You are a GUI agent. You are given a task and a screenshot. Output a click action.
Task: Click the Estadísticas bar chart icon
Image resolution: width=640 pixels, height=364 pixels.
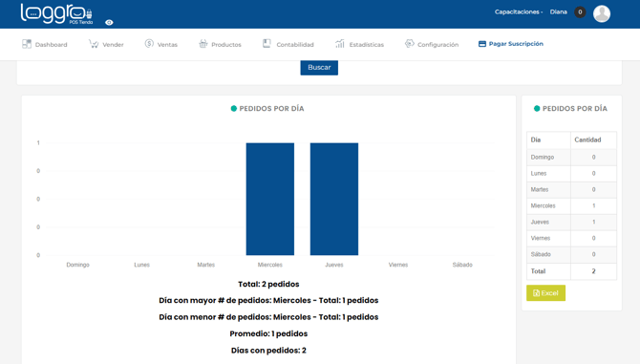click(x=340, y=43)
